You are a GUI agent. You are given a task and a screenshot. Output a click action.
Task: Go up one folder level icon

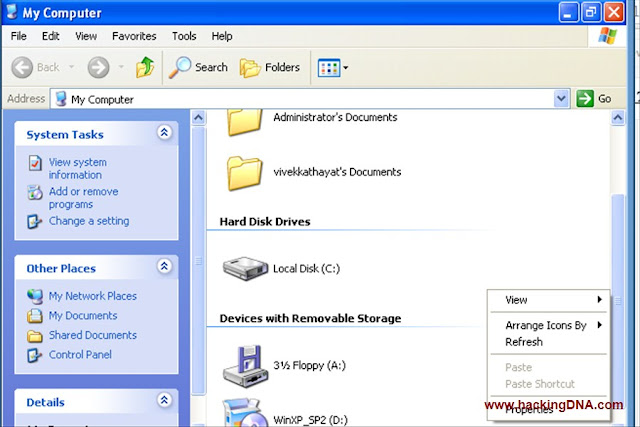(x=145, y=67)
